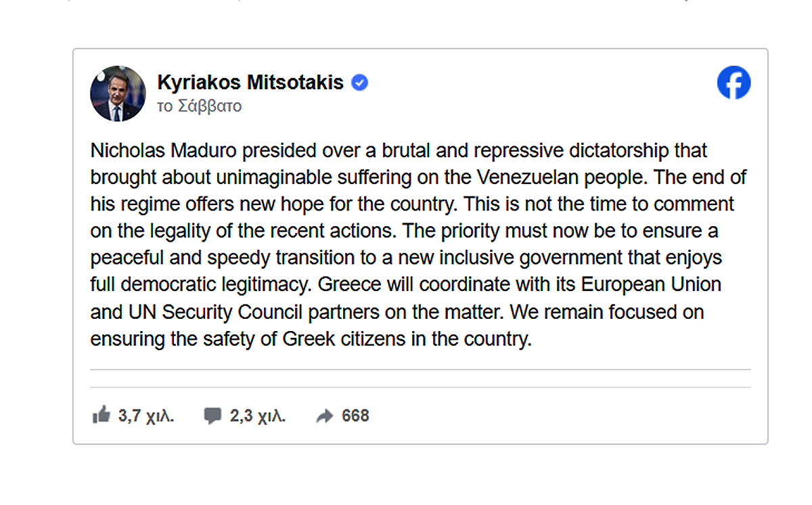Click the share arrow icon
The height and width of the screenshot is (505, 812).
point(325,416)
